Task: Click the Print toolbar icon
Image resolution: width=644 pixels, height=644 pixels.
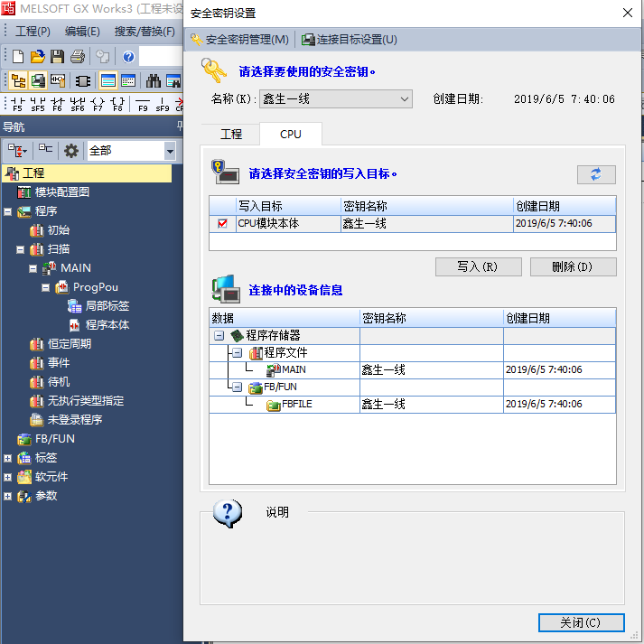Action: [78, 56]
